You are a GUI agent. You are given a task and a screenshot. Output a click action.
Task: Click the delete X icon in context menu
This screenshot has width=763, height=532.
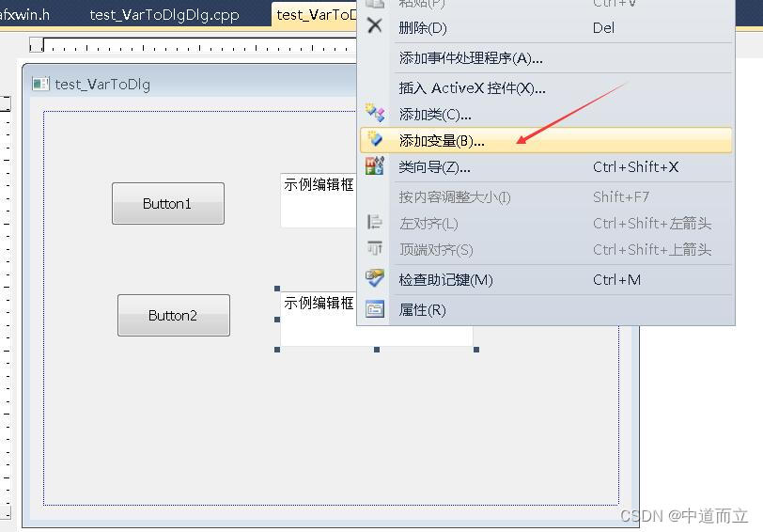(374, 25)
